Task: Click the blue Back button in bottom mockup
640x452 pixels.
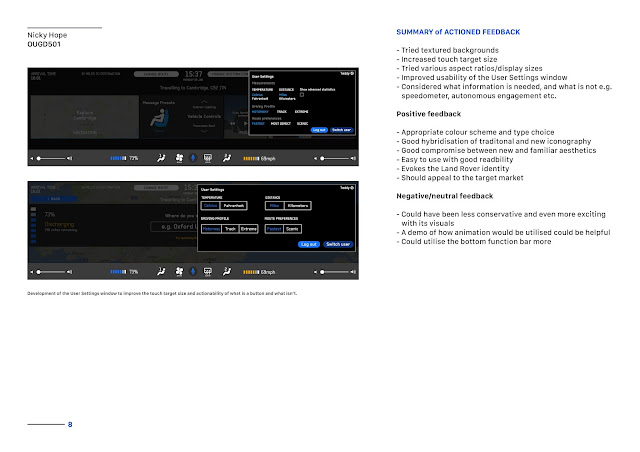Action: pyautogui.click(x=53, y=198)
